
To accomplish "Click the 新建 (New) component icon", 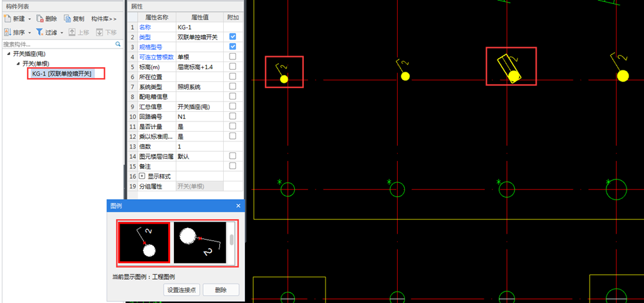I will (8, 19).
